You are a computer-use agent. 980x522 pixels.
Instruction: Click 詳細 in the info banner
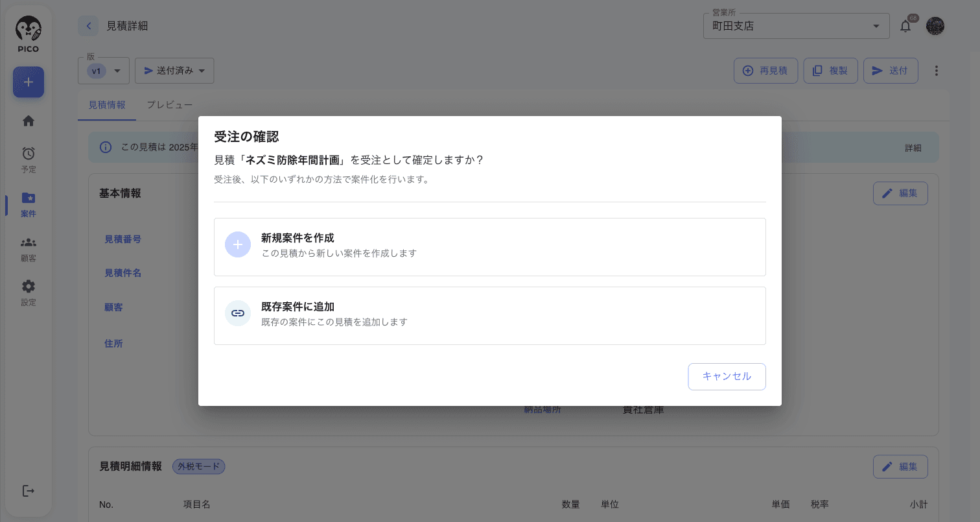click(x=913, y=148)
